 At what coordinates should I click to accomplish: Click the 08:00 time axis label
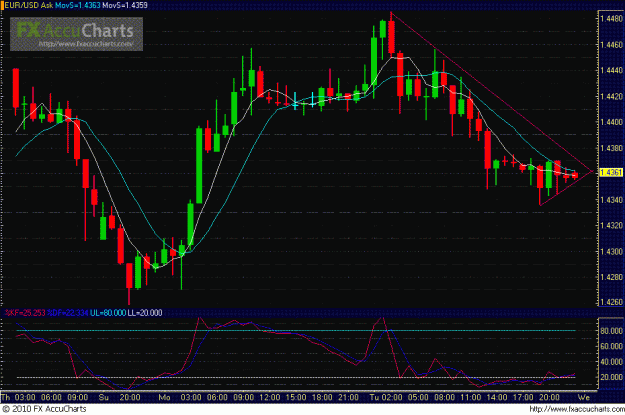444,397
